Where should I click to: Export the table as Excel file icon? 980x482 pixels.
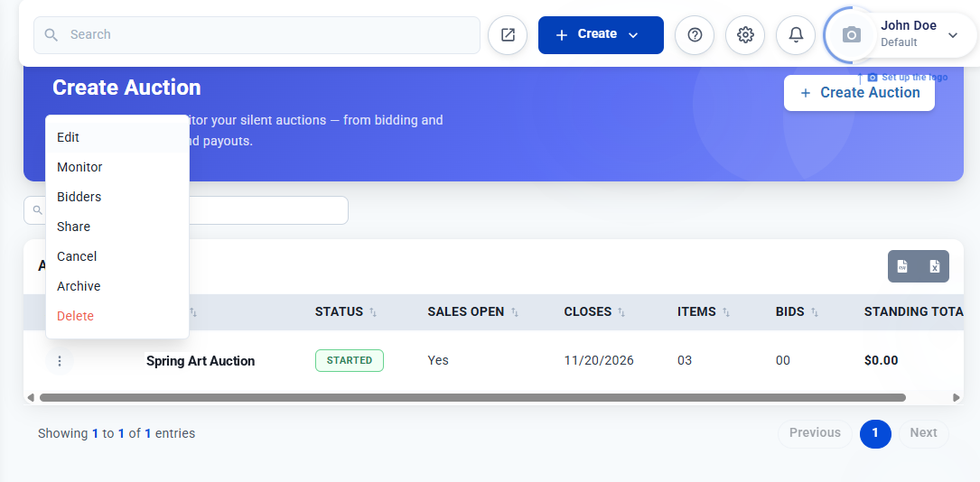934,266
